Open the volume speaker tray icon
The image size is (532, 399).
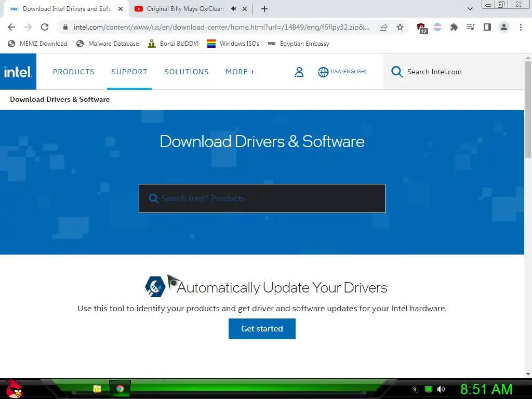click(441, 390)
